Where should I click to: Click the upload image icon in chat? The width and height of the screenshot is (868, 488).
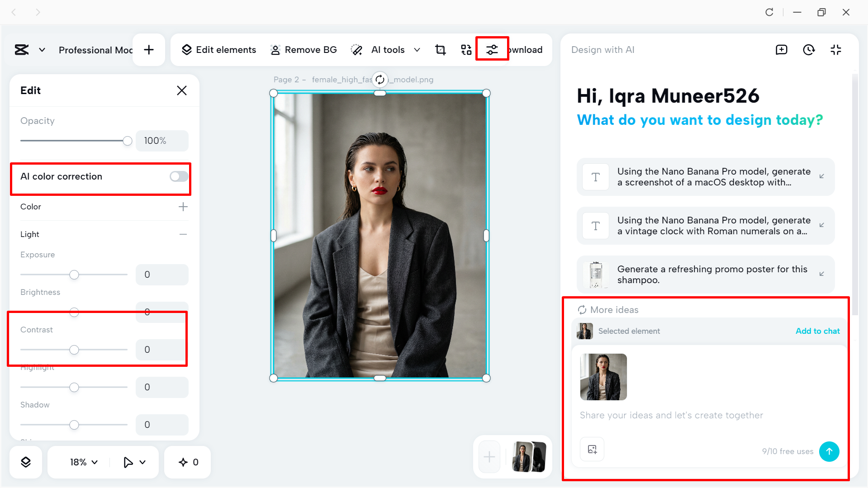[592, 449]
